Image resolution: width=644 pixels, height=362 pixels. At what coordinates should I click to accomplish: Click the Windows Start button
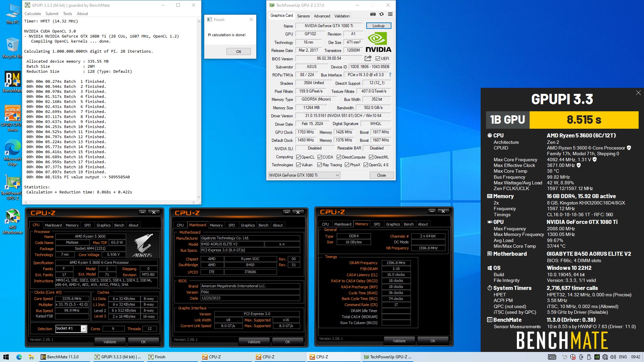(6, 357)
